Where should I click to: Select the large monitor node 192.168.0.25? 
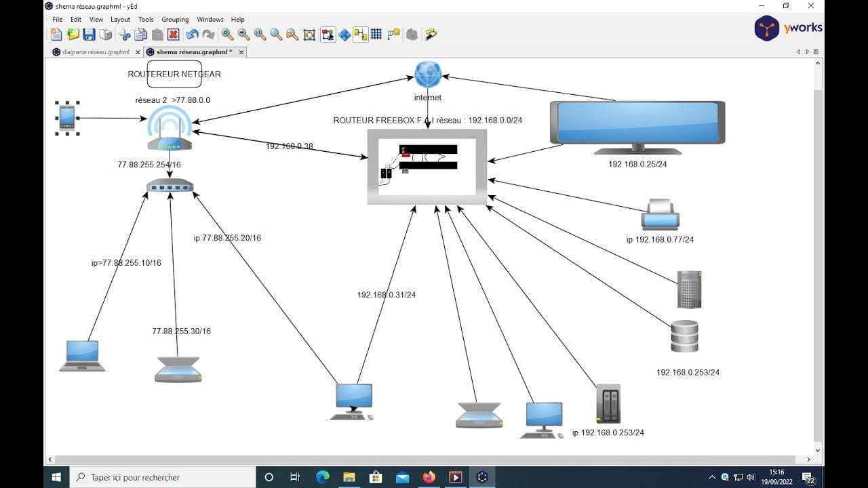point(637,127)
